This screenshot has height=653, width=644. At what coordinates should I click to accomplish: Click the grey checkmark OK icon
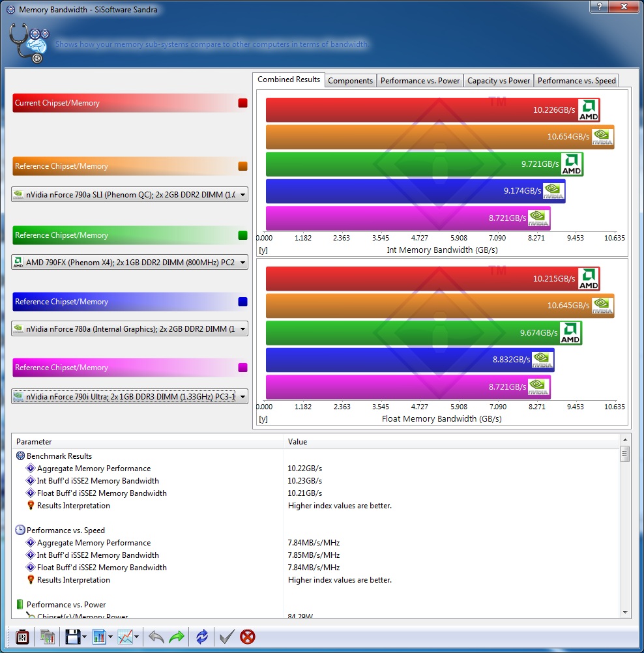pyautogui.click(x=227, y=637)
